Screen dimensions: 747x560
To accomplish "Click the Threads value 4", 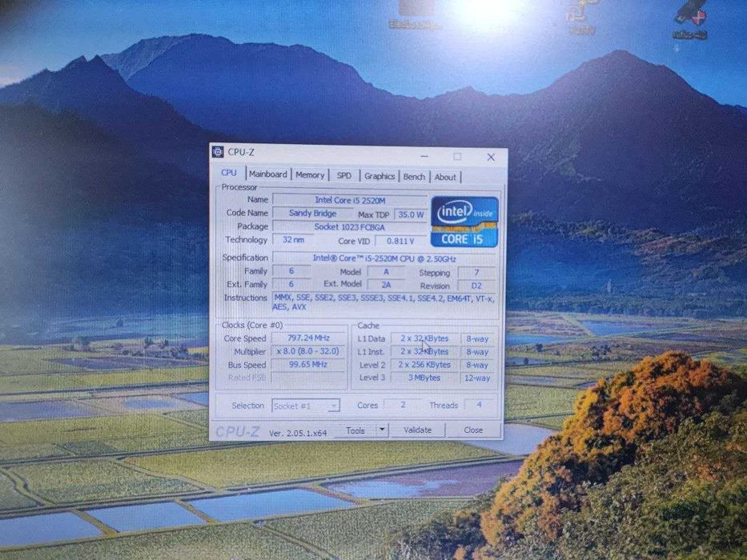I will (x=480, y=405).
